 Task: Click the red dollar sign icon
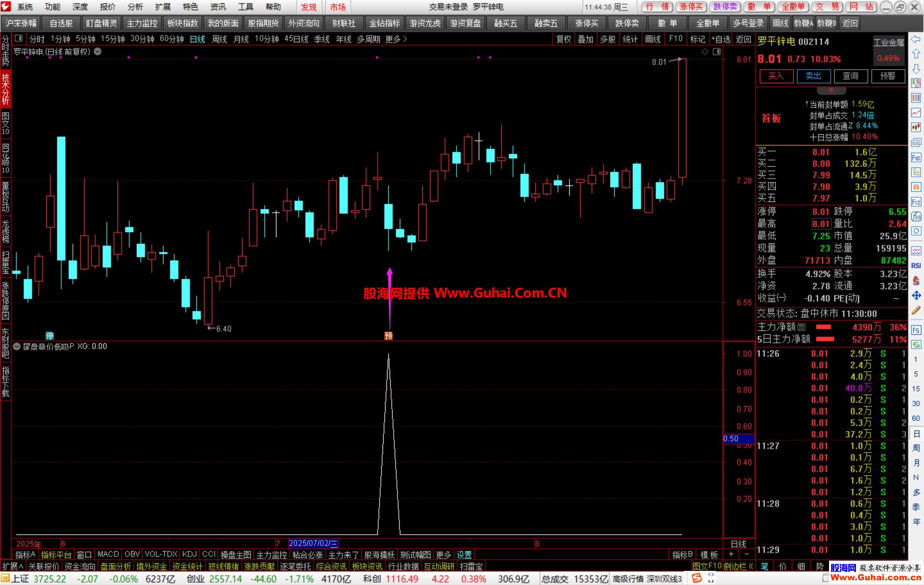[916, 281]
